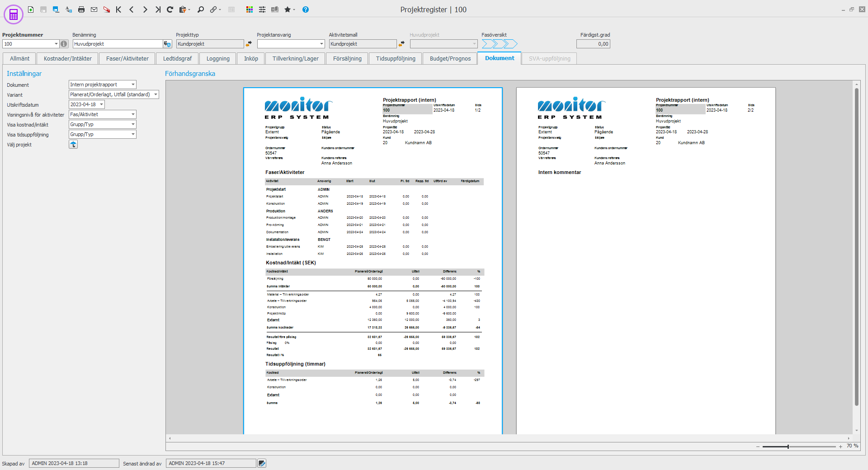Open the Försäljning tab

[x=347, y=59]
